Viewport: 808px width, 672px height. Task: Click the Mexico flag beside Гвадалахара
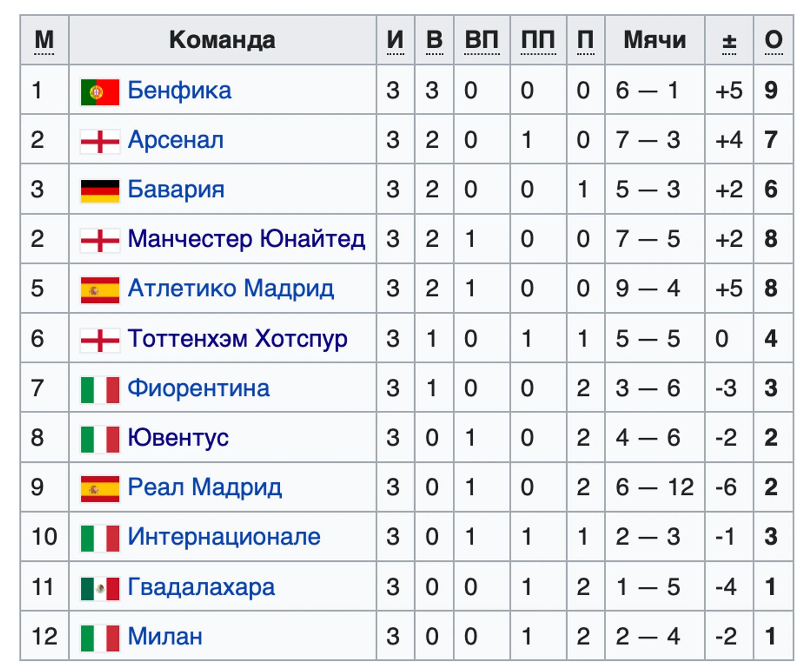tap(100, 588)
